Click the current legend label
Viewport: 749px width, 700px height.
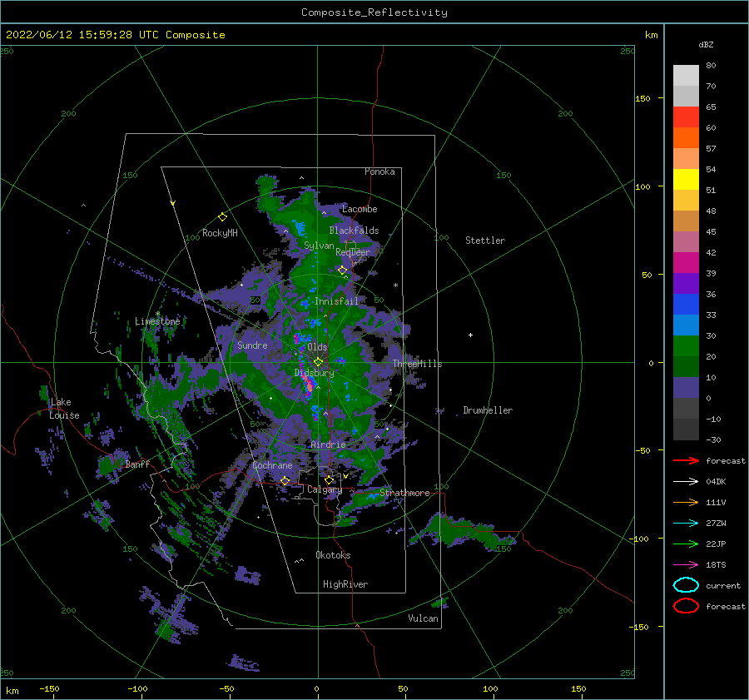(x=723, y=586)
